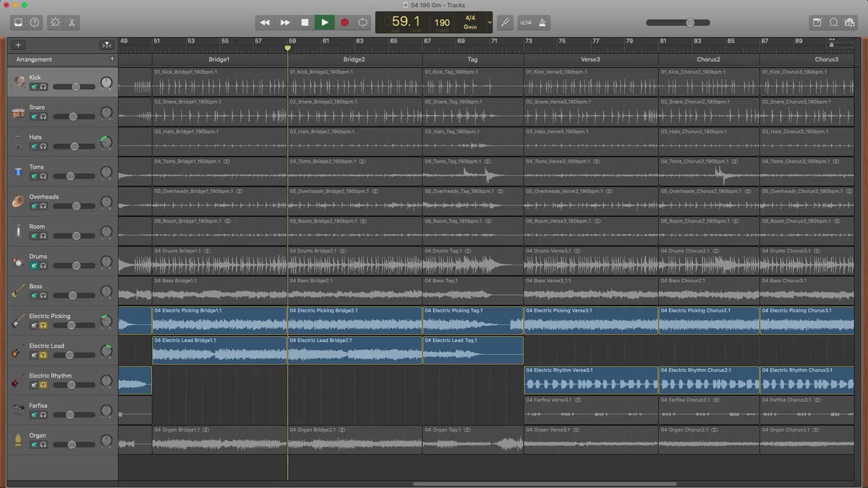Solo the Electric Lead track

43,355
